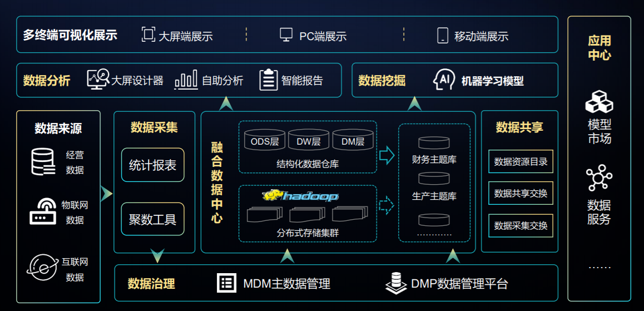Click the DM层 cylinder
The height and width of the screenshot is (311, 644).
click(x=353, y=140)
